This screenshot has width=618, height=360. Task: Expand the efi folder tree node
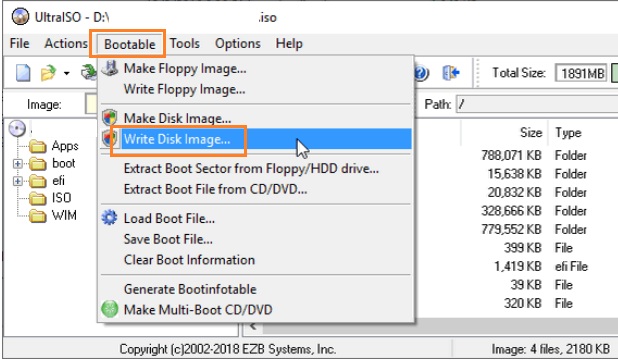click(x=18, y=181)
